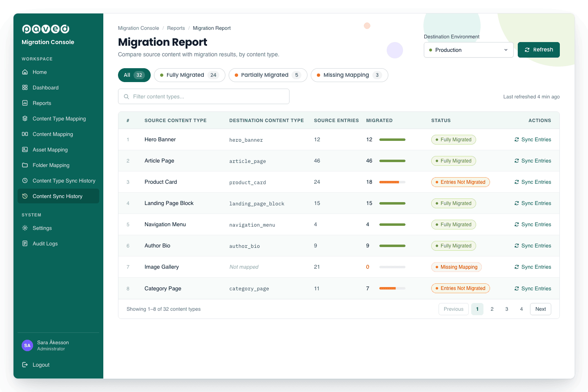
Task: Switch to Missing Mapping filter
Action: 350,75
